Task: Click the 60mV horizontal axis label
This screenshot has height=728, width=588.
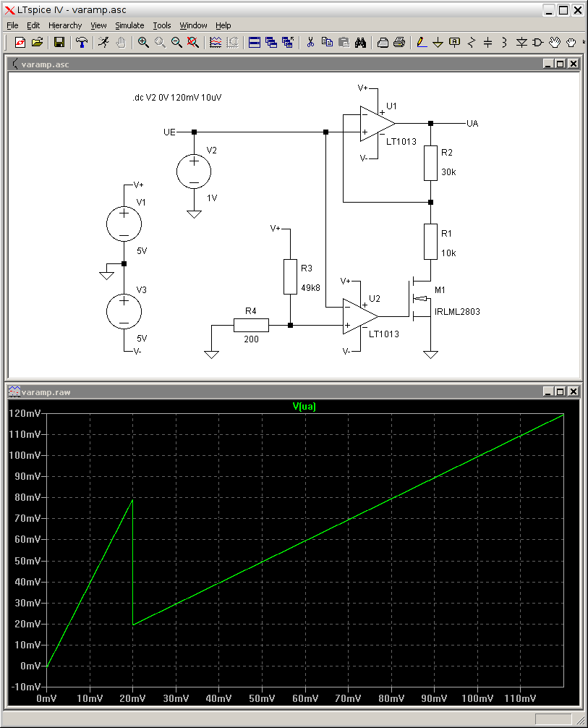Action: (x=305, y=698)
